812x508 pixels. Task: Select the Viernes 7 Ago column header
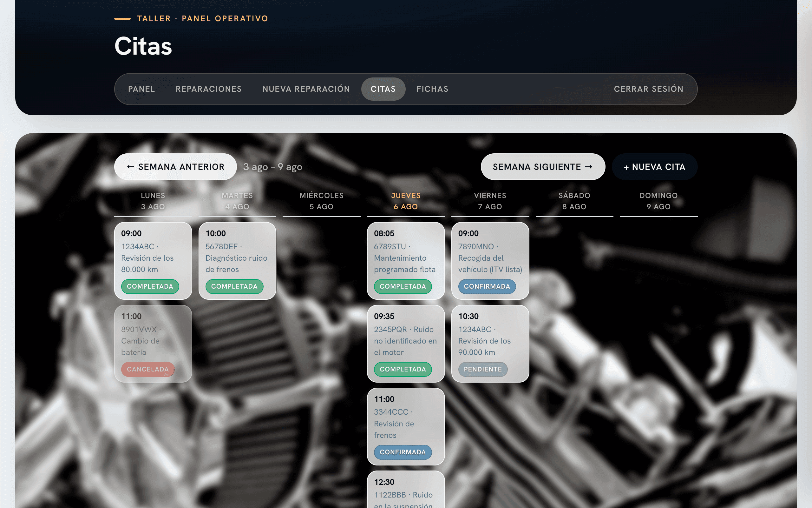(490, 201)
